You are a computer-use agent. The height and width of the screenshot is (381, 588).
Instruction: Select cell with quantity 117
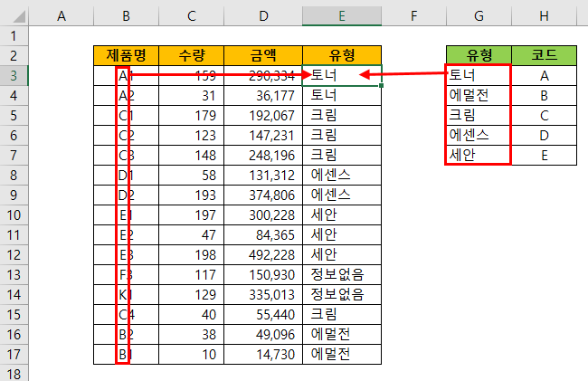pyautogui.click(x=191, y=275)
